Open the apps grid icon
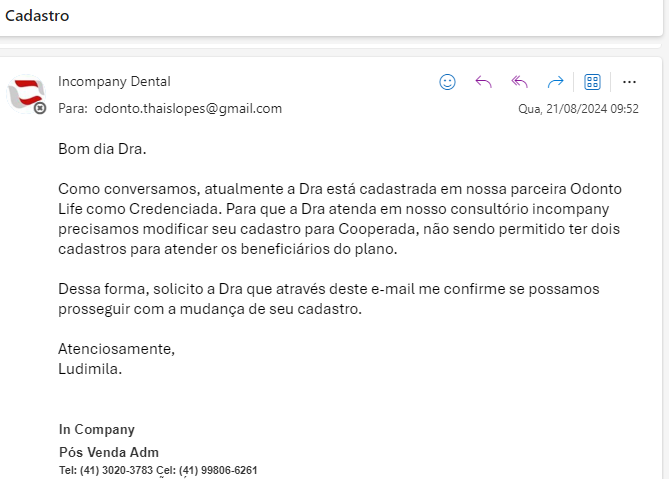Image resolution: width=669 pixels, height=479 pixels. click(592, 82)
